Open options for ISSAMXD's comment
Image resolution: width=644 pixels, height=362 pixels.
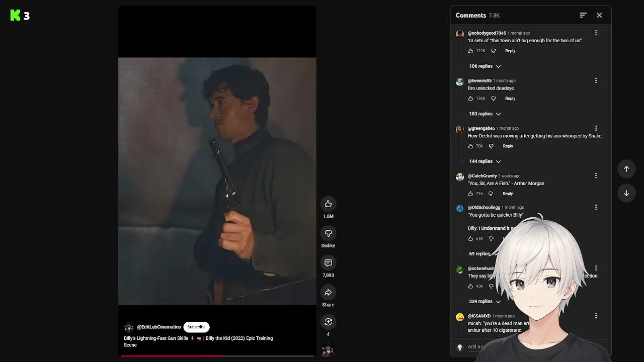[x=596, y=316]
